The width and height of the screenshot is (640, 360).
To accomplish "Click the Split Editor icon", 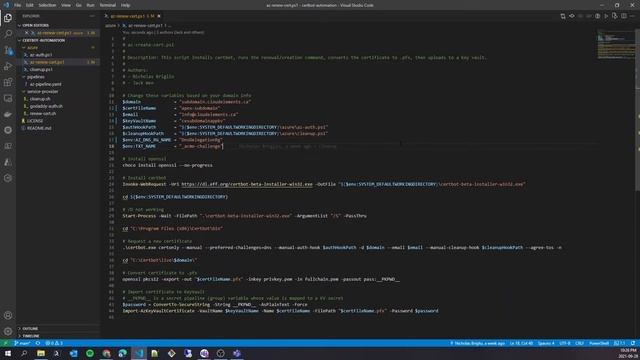I will coord(624,16).
